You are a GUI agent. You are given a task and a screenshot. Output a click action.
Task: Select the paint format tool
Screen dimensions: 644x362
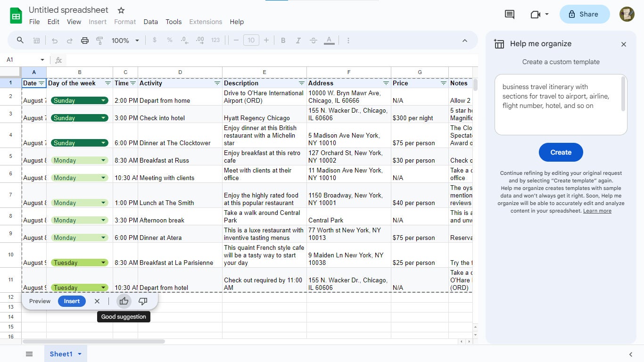(99, 41)
